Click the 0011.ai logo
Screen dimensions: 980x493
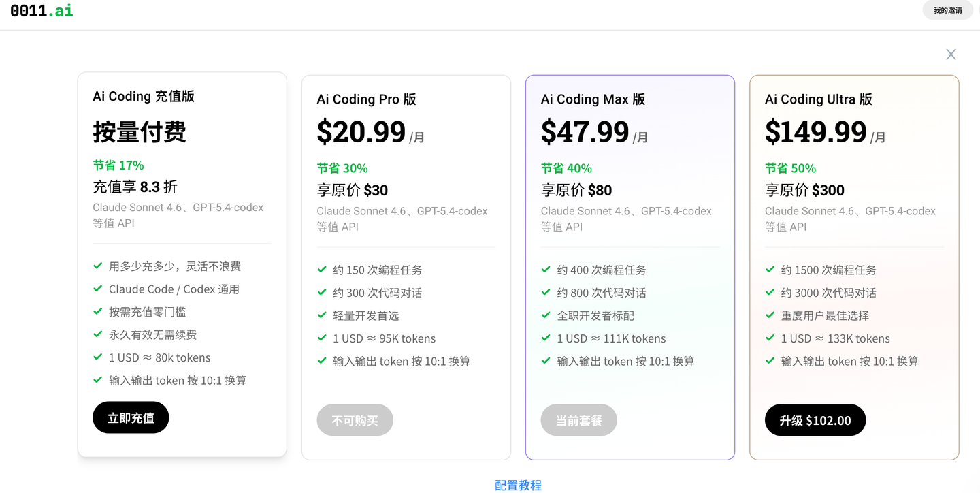coord(42,10)
